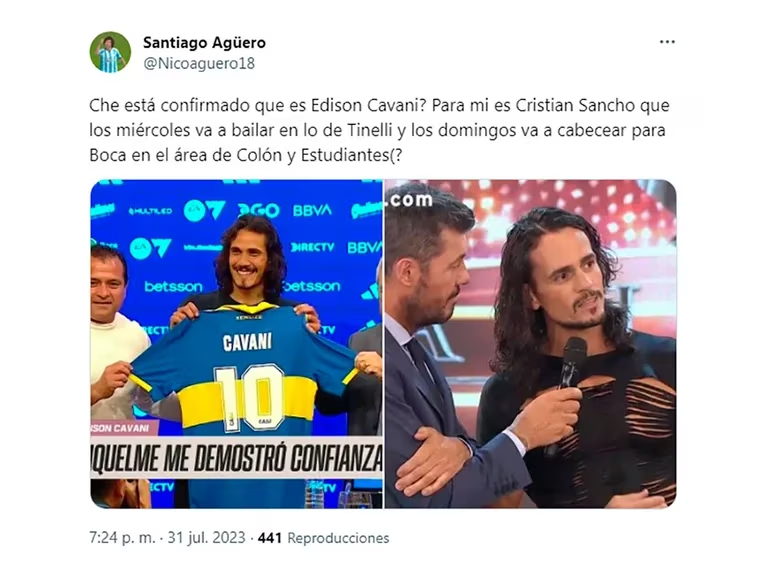Click the tweet text mentioning Edison Cavani
This screenshot has height=576, width=768.
coord(379,130)
